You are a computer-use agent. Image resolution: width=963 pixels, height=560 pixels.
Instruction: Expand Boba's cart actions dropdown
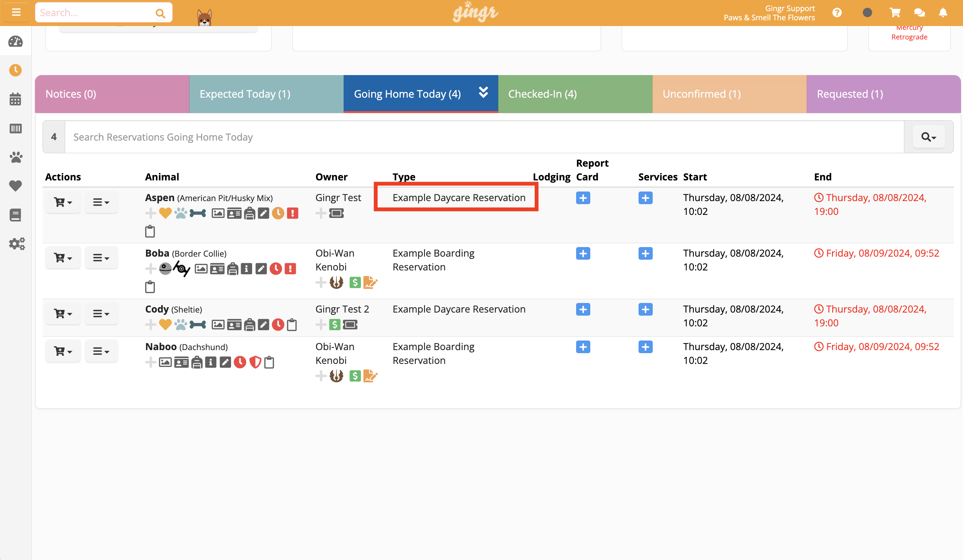coord(63,258)
